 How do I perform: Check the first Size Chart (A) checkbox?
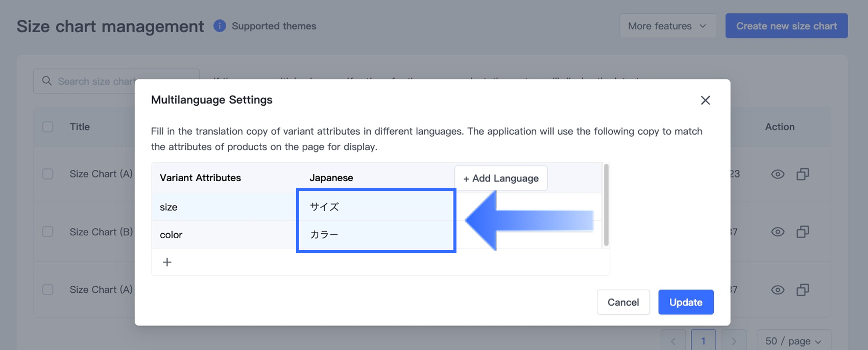pyautogui.click(x=48, y=174)
